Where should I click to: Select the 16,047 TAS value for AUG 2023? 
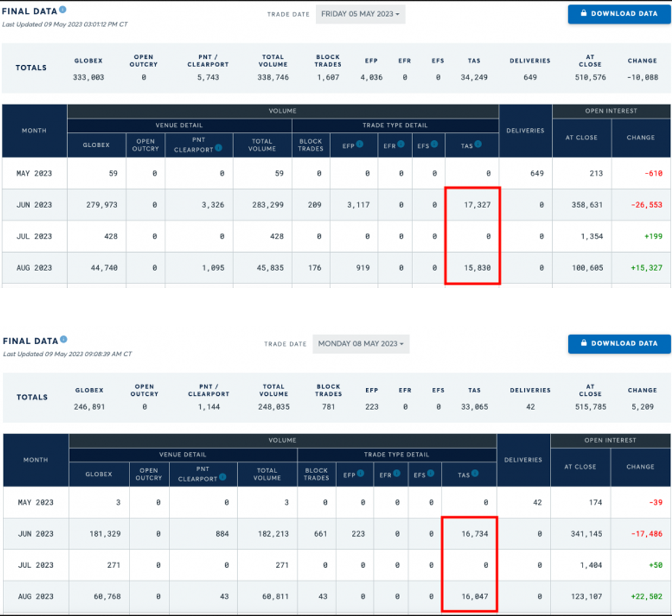(474, 596)
